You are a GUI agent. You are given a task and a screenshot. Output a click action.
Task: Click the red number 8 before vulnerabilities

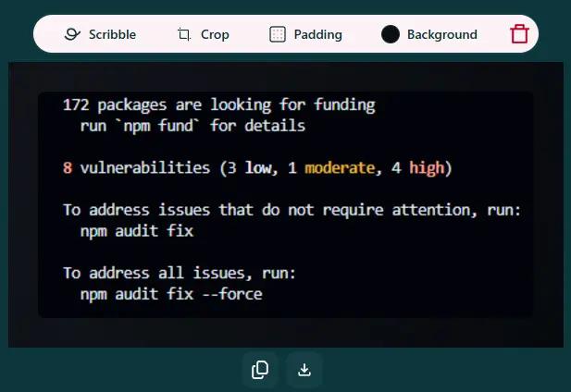(68, 168)
